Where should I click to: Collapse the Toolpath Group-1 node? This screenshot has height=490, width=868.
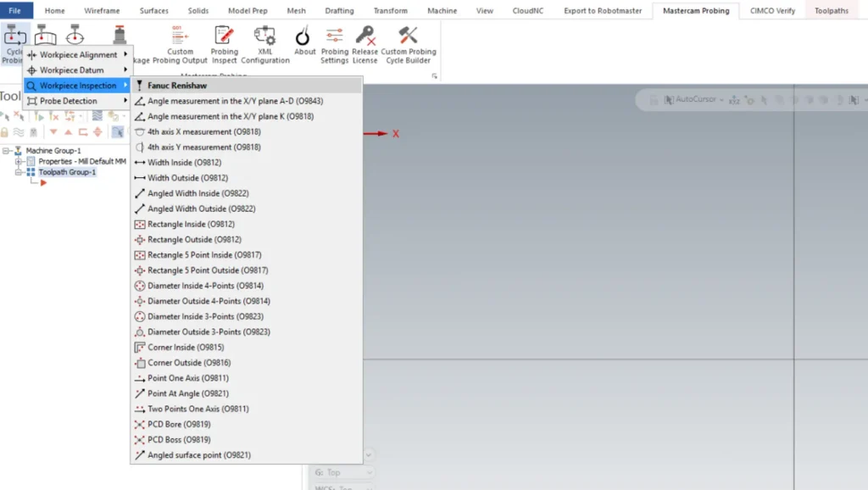19,172
